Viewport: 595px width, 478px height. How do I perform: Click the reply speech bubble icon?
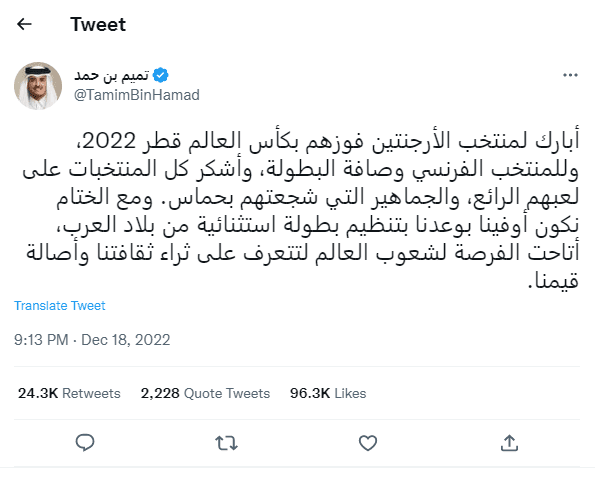(x=85, y=442)
